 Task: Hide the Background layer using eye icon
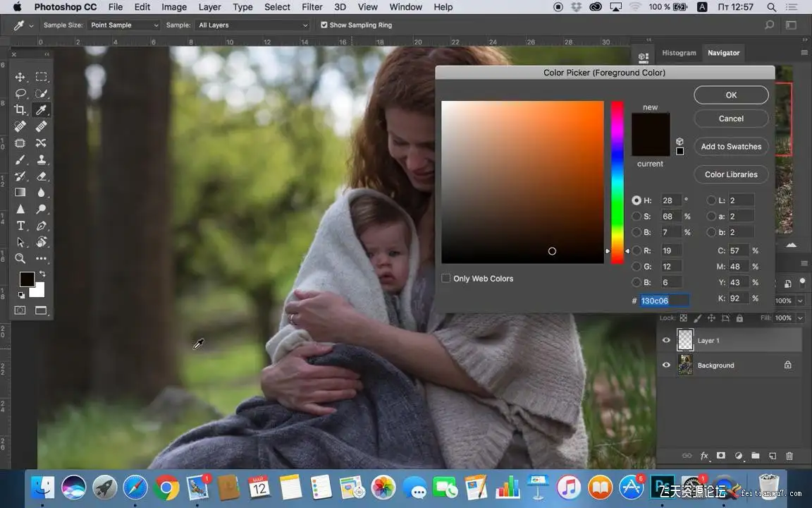(666, 365)
